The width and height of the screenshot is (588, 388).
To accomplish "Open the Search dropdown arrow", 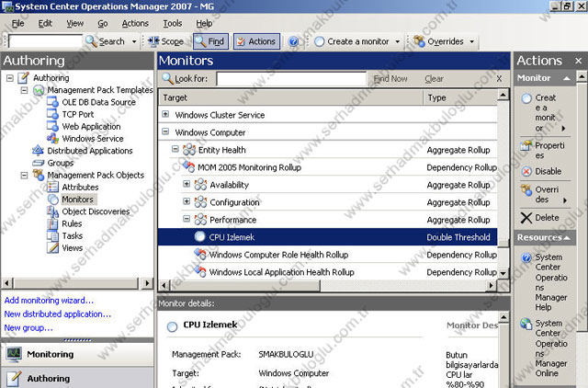I will (x=134, y=41).
